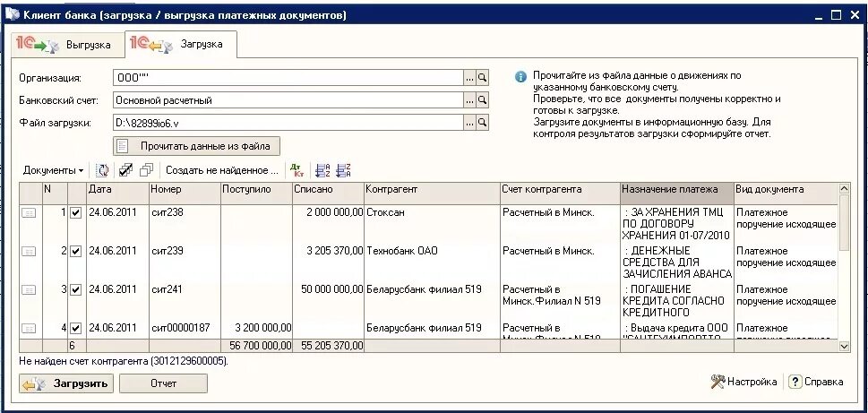Open the Документы dropdown menu
Image resolution: width=868 pixels, height=413 pixels.
(x=53, y=170)
